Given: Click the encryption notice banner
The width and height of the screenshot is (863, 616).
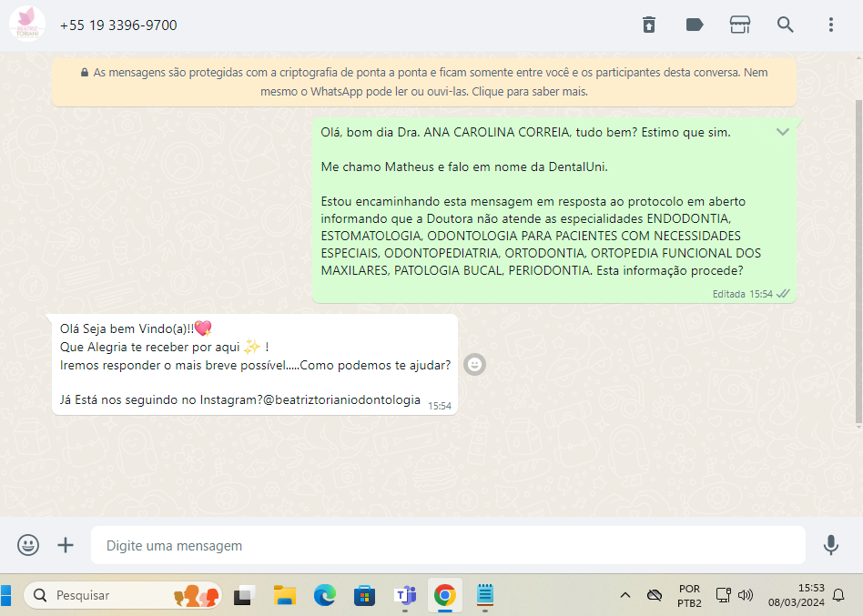Looking at the screenshot, I should pyautogui.click(x=424, y=82).
